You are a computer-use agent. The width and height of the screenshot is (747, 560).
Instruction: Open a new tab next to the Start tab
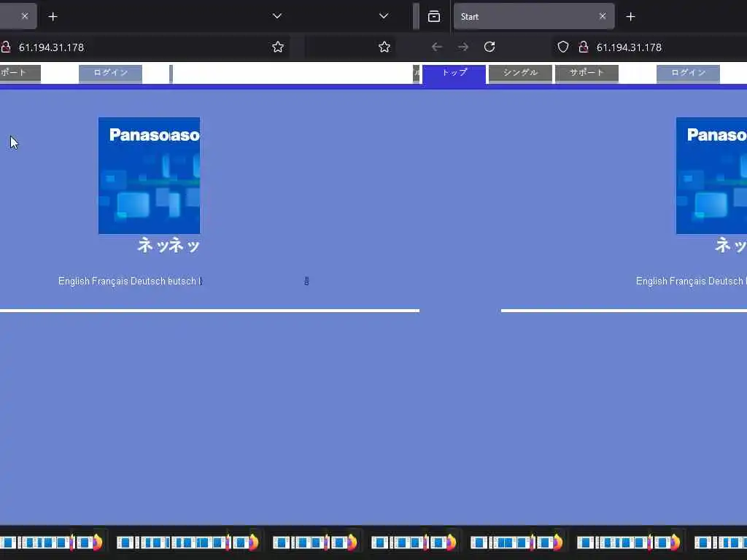pyautogui.click(x=630, y=17)
